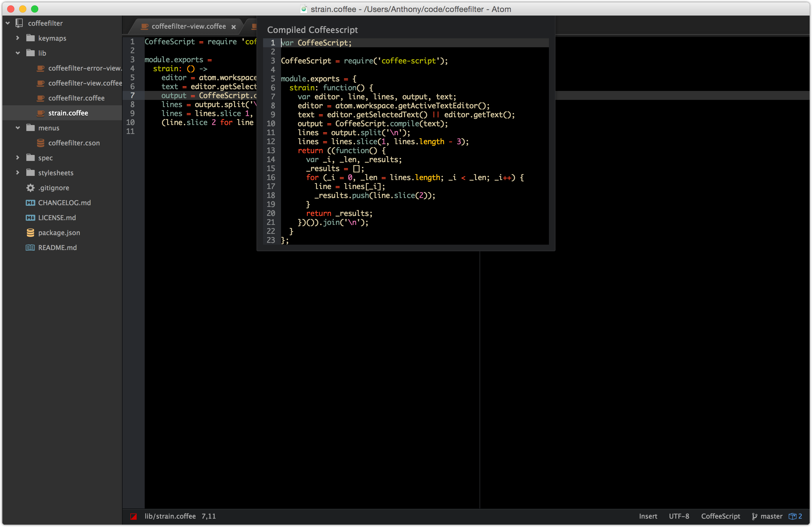Click book icon beside README.md
This screenshot has width=812, height=527.
(30, 247)
